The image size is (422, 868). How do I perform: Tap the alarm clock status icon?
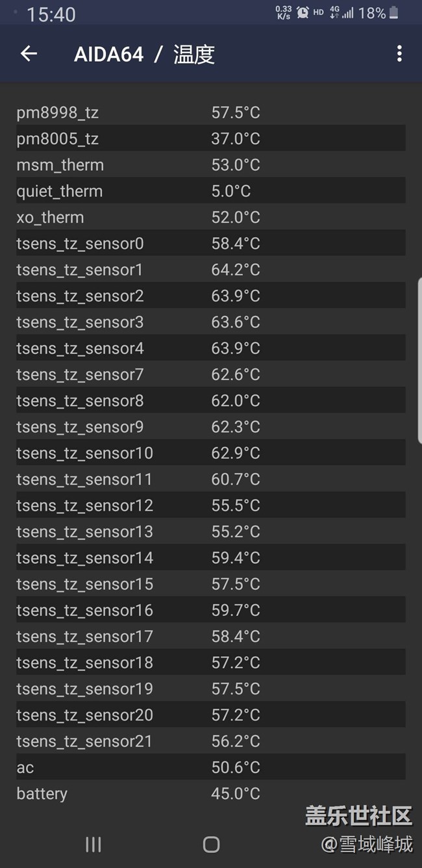(303, 12)
